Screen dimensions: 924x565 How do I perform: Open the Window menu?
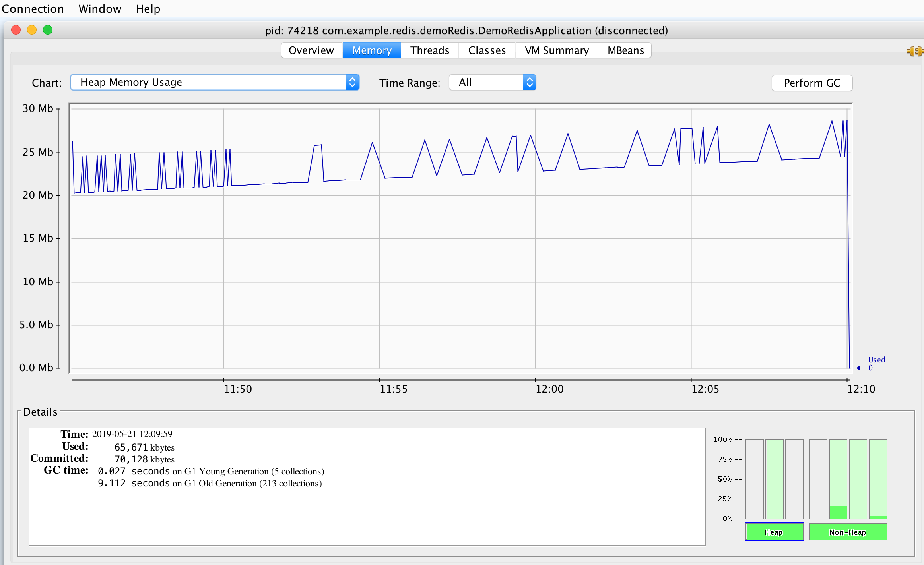point(100,8)
